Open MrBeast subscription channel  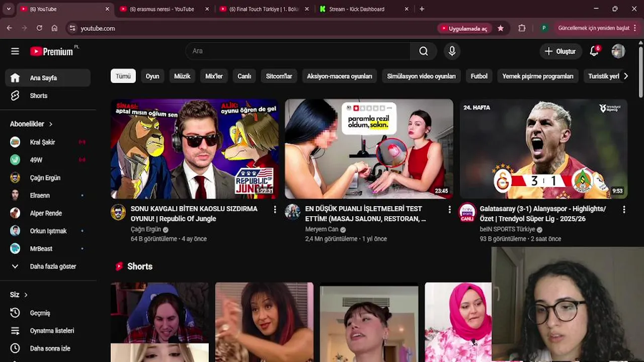(48, 248)
